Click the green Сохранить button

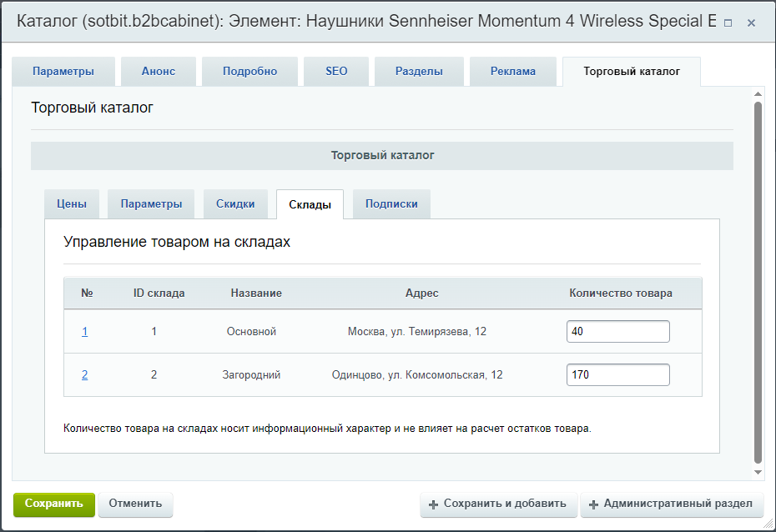coord(54,504)
